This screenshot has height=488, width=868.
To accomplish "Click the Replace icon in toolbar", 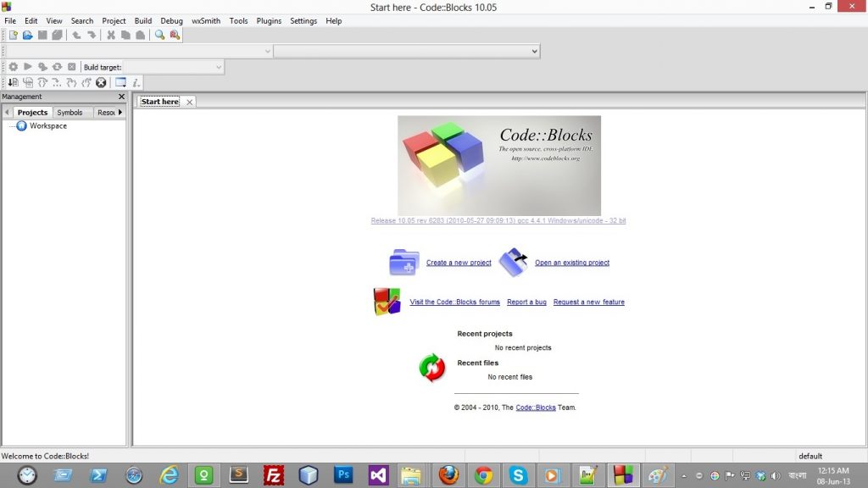I will (x=175, y=35).
